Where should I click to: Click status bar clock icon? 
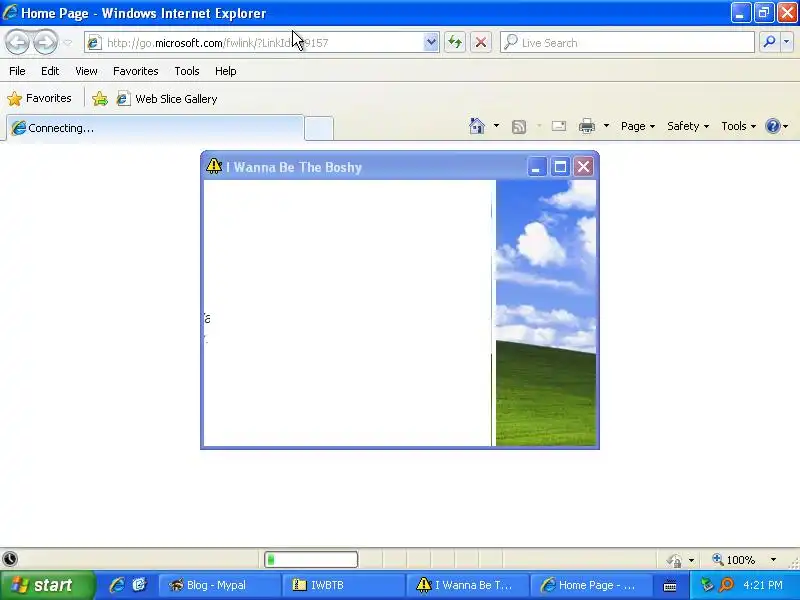click(x=10, y=559)
